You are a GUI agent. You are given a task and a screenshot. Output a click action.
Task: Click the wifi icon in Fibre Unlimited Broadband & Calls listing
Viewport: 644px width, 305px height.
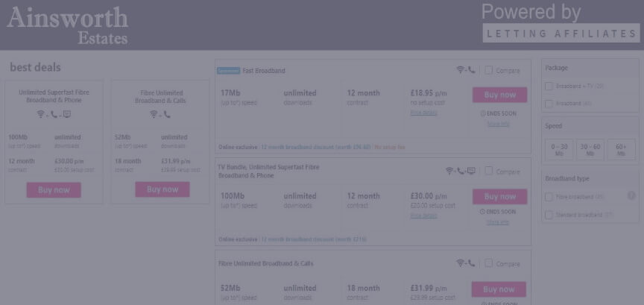(x=461, y=263)
